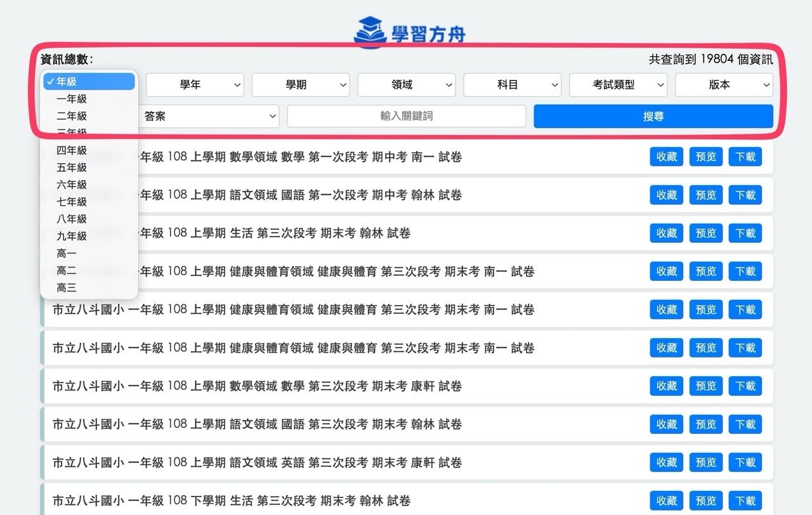Click inside the 輸入關鍵詞 keyword field

(x=406, y=116)
